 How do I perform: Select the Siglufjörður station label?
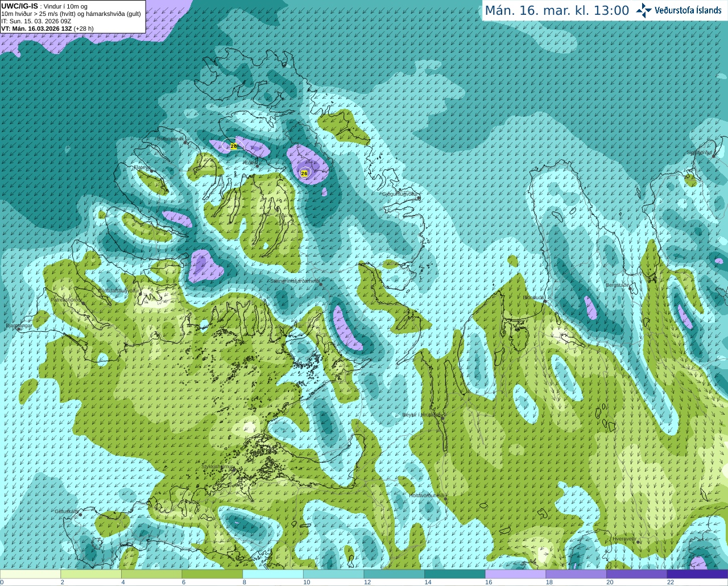(699, 152)
